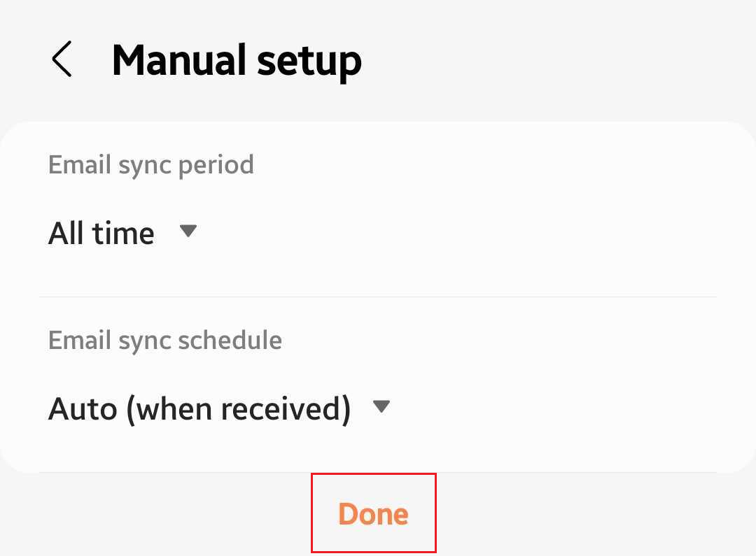The width and height of the screenshot is (756, 556).
Task: Click the word "schedule" in the second label
Action: point(230,340)
